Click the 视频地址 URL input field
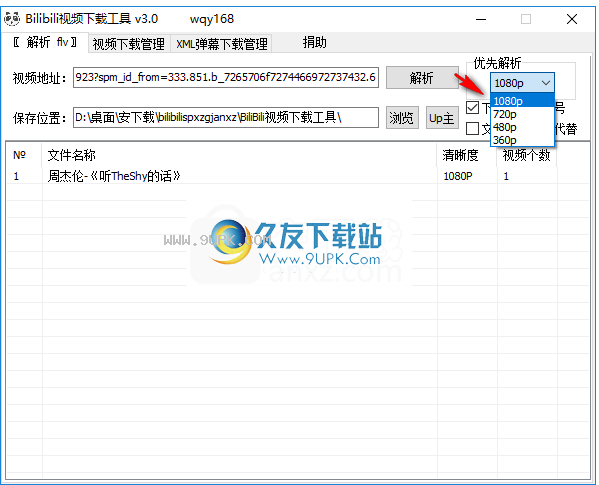This screenshot has width=599, height=485. point(226,78)
